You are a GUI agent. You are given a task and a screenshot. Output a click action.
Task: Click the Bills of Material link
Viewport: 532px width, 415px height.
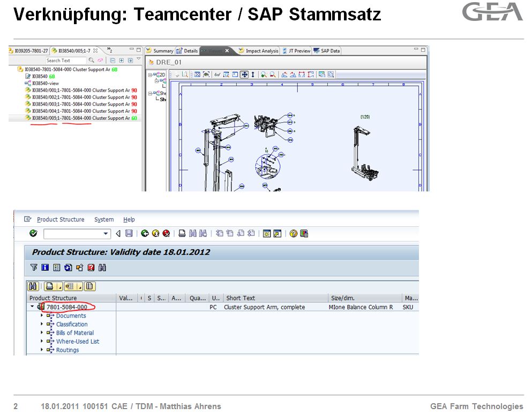pyautogui.click(x=75, y=333)
